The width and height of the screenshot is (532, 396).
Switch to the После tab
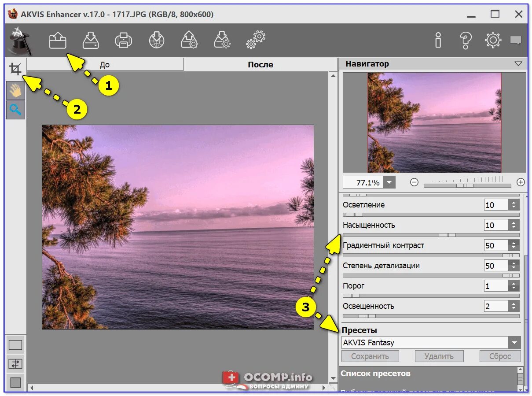[x=260, y=65]
